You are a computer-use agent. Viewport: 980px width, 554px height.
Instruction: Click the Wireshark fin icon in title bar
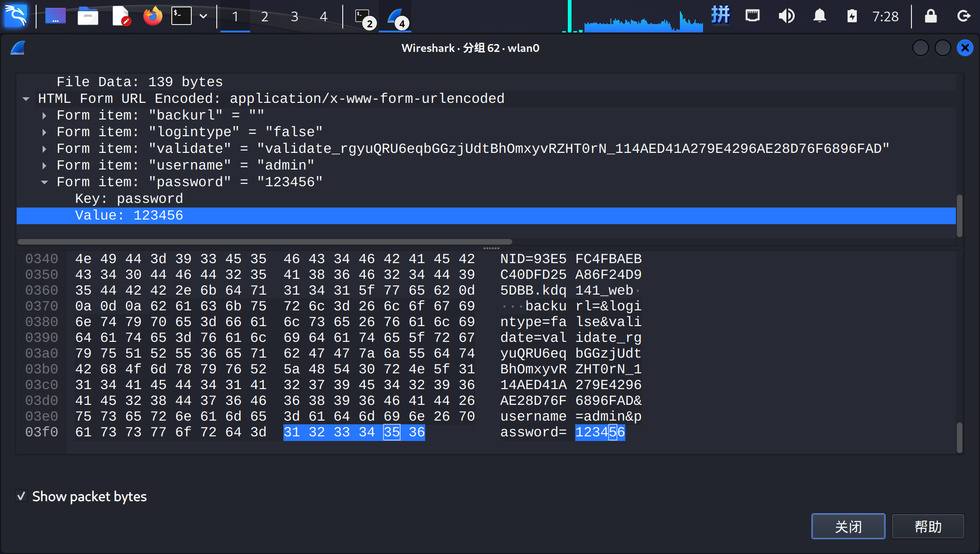pos(18,48)
